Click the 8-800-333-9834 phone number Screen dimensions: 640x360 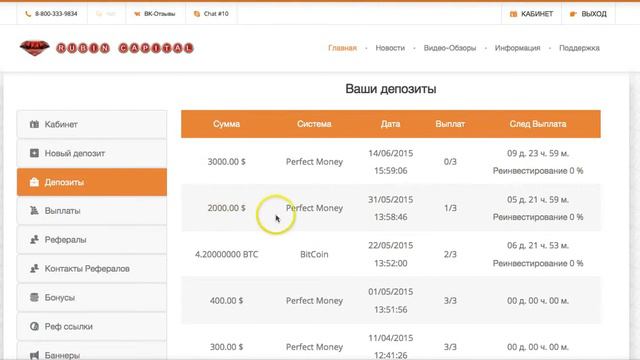point(56,14)
